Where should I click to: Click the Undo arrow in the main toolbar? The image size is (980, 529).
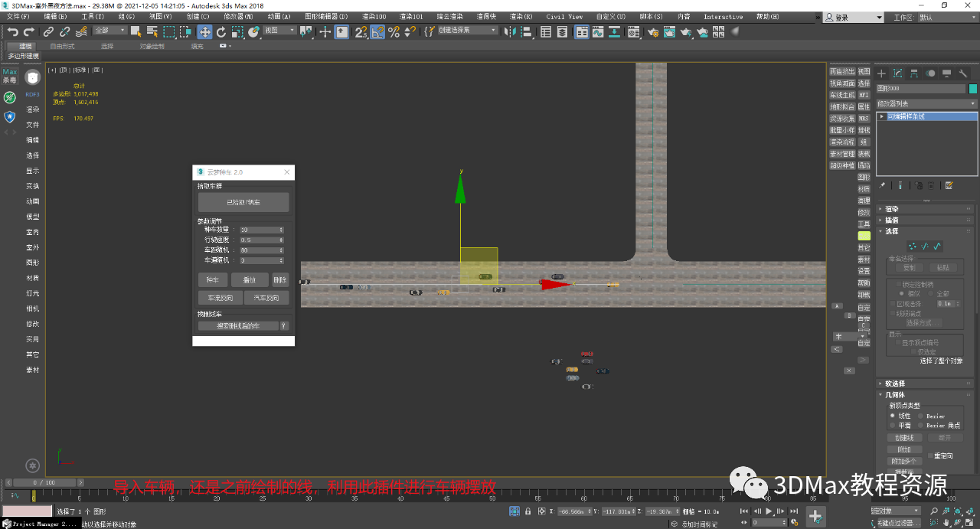(x=13, y=31)
